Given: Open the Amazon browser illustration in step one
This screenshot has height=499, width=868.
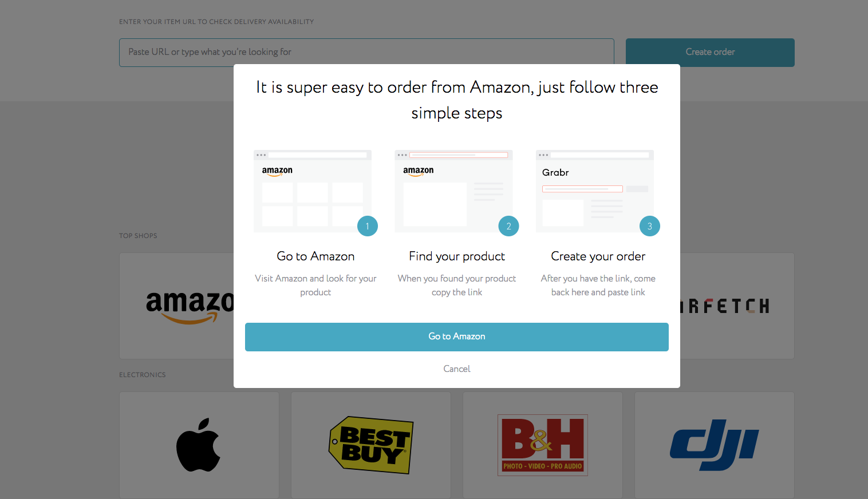Looking at the screenshot, I should 313,191.
